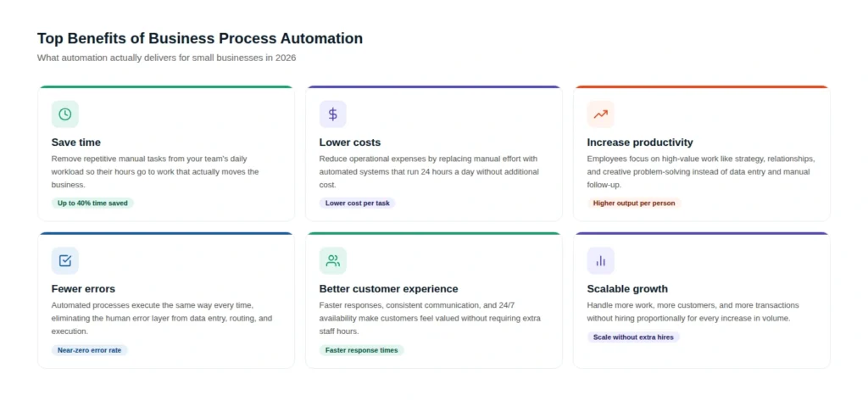Click the 'Save time' card heading
This screenshot has height=401, width=868.
point(75,142)
